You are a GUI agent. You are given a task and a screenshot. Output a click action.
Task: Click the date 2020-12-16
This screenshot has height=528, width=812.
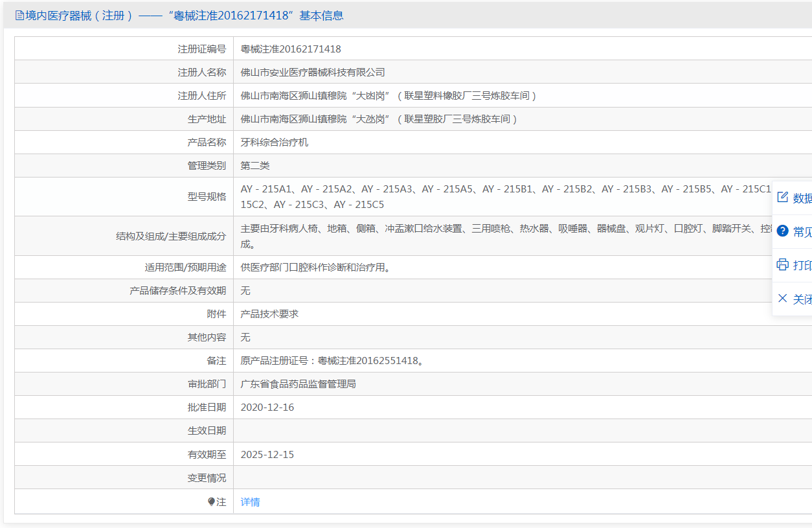(267, 407)
